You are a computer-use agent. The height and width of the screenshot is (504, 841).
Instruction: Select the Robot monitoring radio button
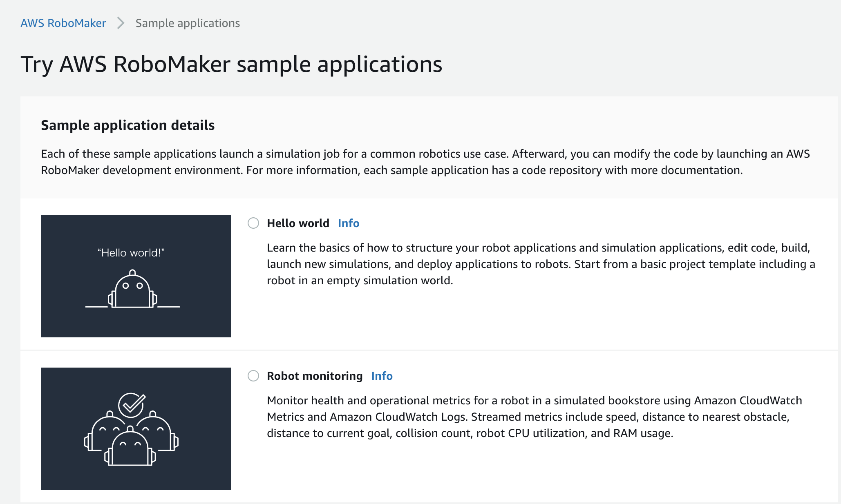tap(253, 376)
